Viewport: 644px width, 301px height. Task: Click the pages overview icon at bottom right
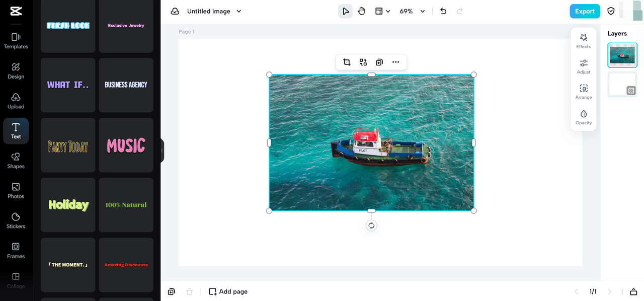coord(633,291)
